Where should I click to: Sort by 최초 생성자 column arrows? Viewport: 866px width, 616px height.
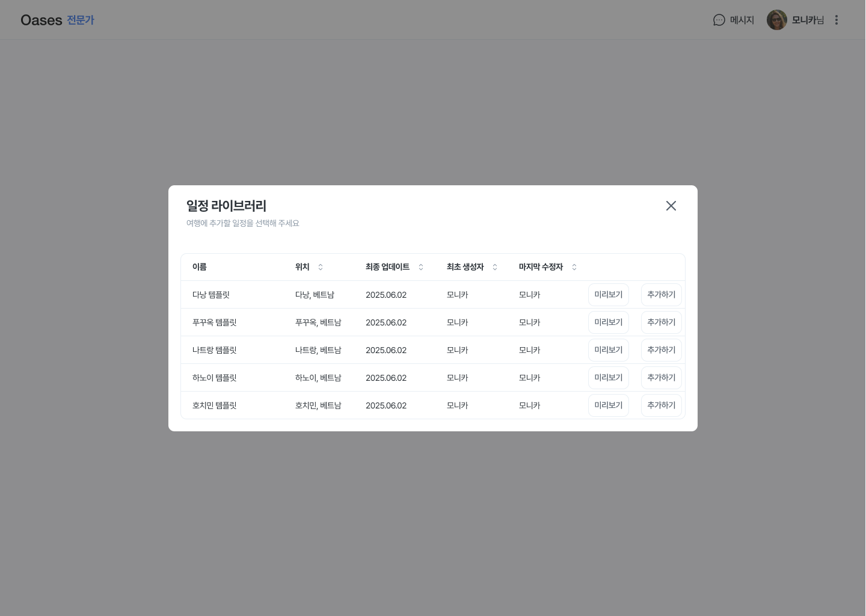pos(495,267)
